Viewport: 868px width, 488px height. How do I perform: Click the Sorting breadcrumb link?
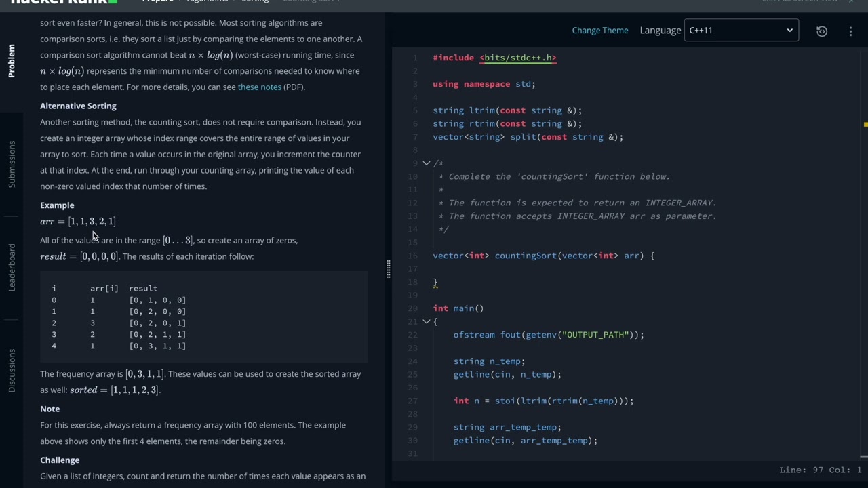(x=255, y=1)
